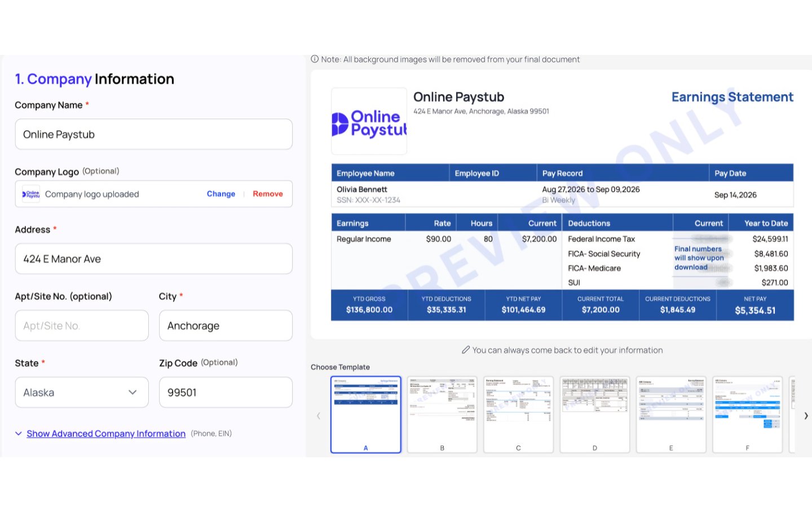The width and height of the screenshot is (812, 508).
Task: Open the State dropdown showing Alaska
Action: coord(82,392)
